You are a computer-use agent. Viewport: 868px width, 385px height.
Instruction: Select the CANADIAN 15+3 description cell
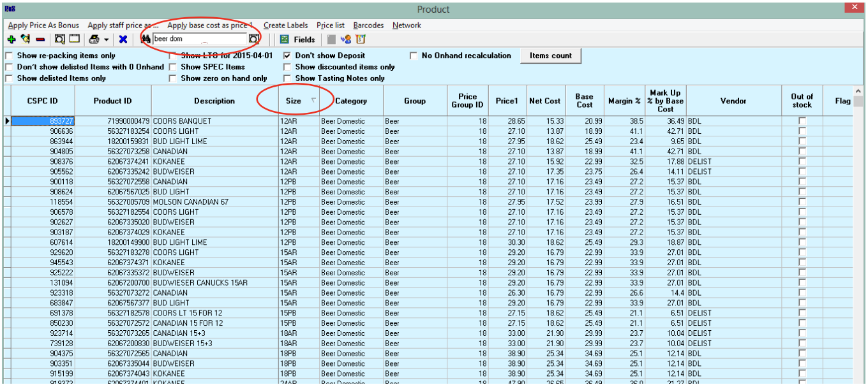click(x=214, y=333)
